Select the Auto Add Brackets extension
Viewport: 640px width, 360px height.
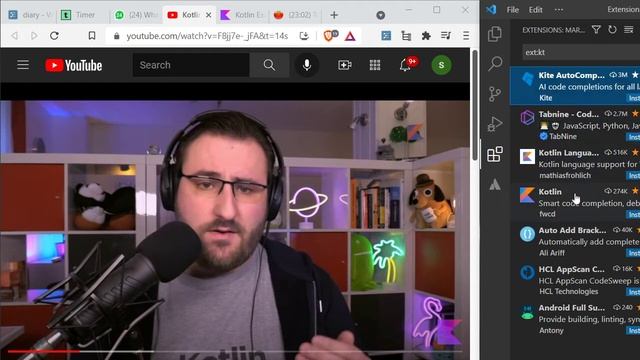point(575,241)
